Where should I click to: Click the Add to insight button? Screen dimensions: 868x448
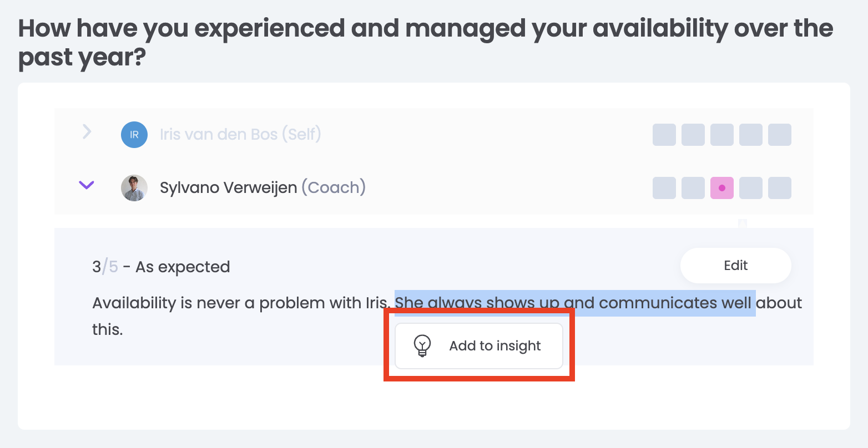click(x=479, y=346)
